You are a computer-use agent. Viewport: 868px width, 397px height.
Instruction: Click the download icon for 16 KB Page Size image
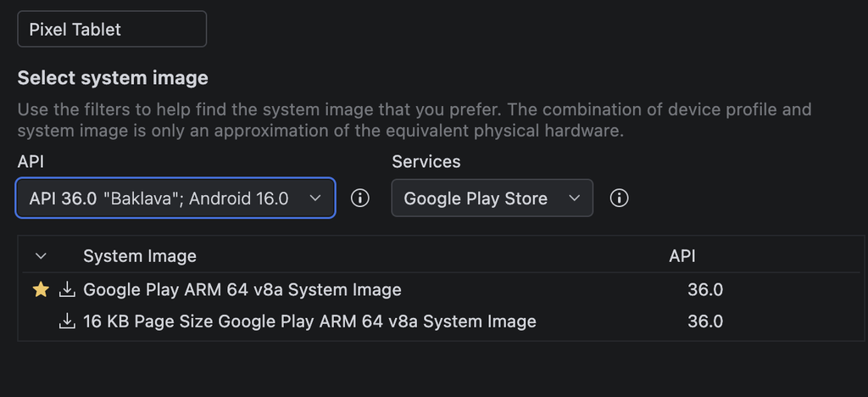pos(67,322)
